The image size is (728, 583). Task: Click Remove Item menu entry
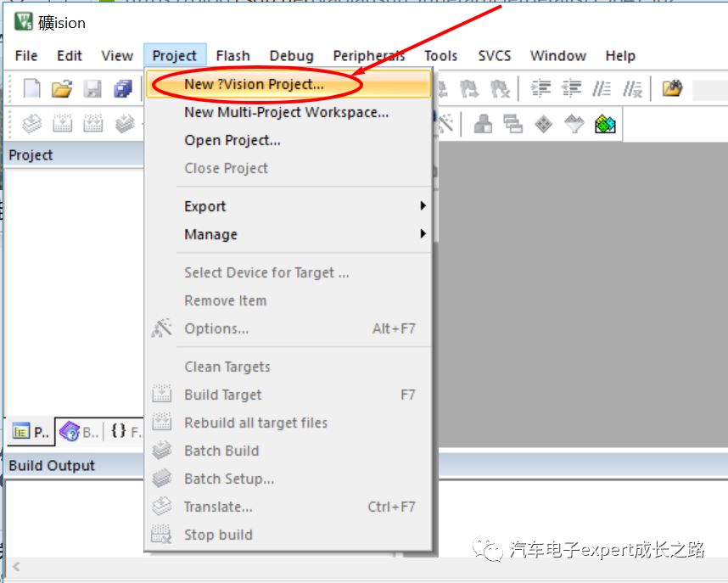[x=288, y=300]
